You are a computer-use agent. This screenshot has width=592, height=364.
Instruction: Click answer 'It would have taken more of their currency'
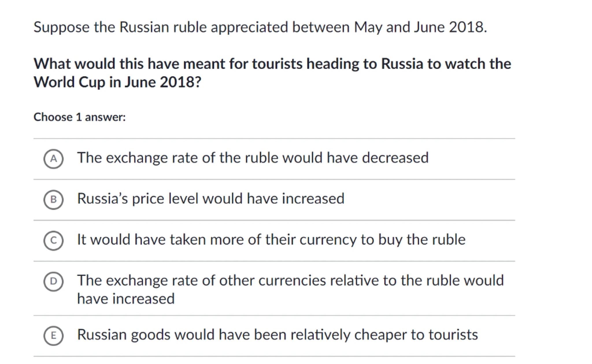(271, 240)
